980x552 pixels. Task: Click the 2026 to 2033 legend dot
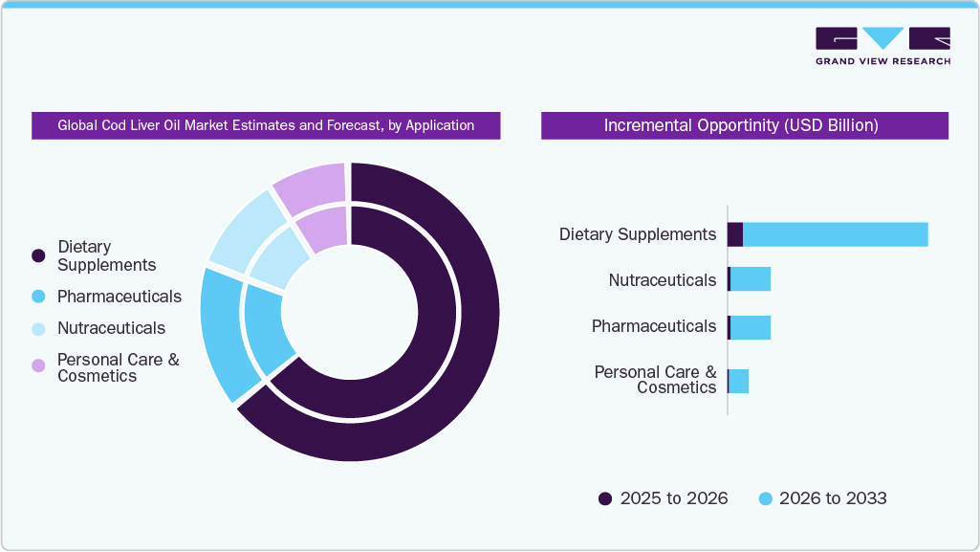tap(766, 498)
